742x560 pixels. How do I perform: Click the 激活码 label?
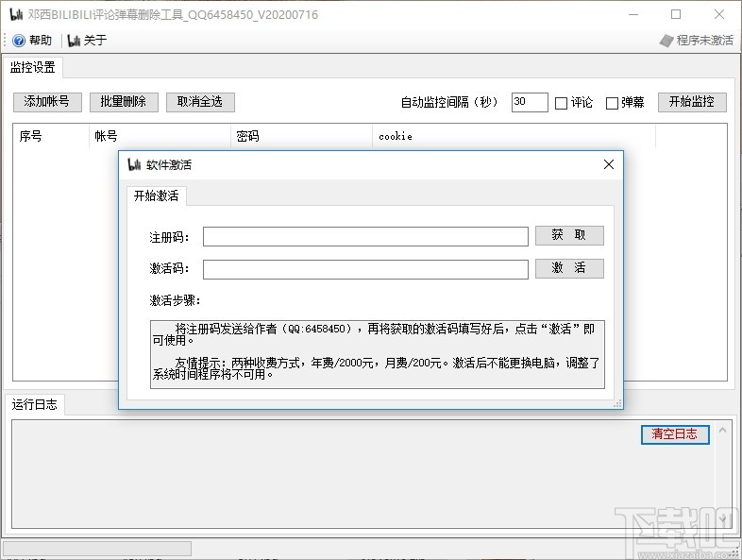pyautogui.click(x=169, y=268)
